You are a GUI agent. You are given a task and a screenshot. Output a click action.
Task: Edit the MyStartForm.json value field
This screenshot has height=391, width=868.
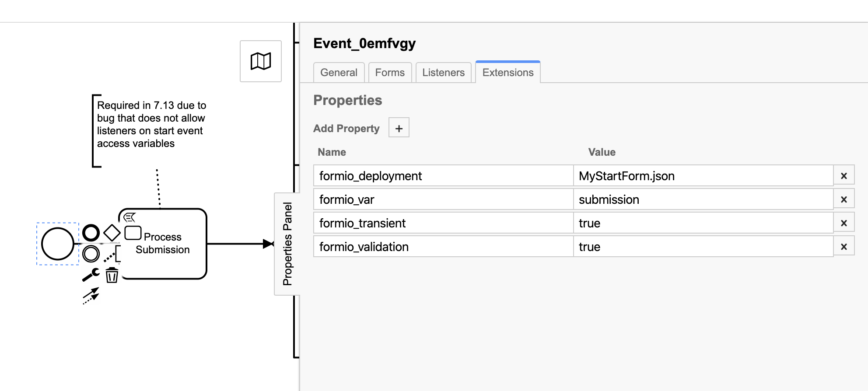pyautogui.click(x=703, y=176)
